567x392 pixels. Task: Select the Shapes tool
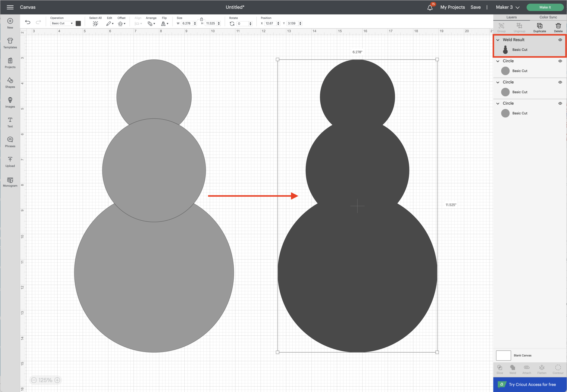pyautogui.click(x=10, y=82)
